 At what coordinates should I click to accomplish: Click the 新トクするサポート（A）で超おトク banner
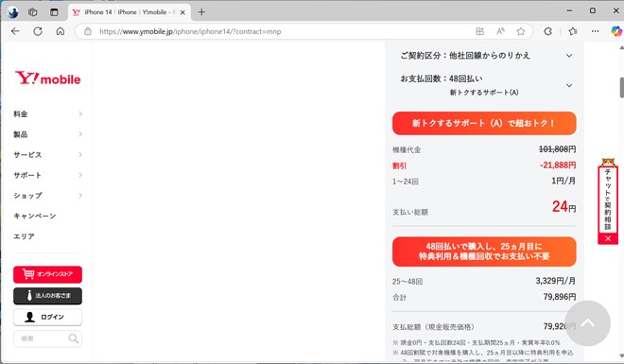(x=484, y=123)
